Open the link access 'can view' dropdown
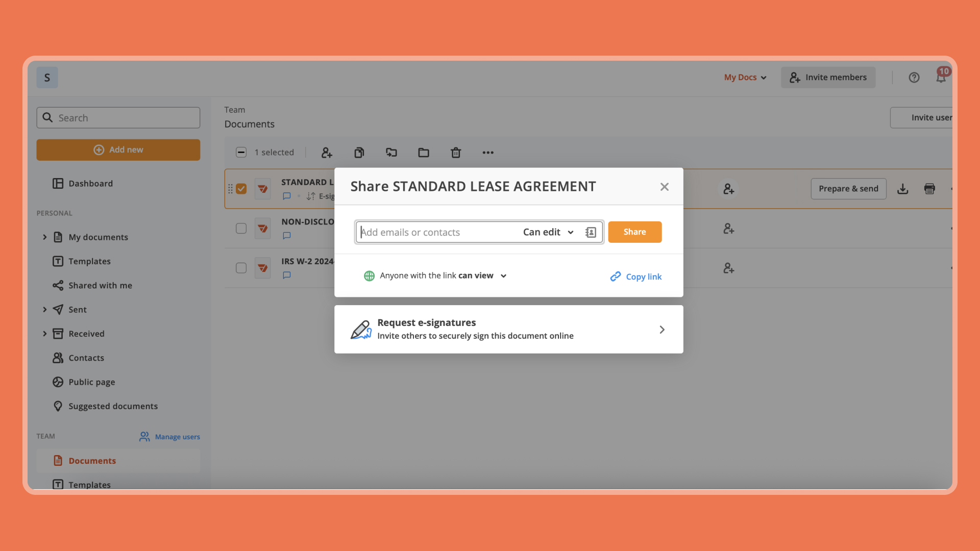Screen dimensions: 980x551 pos(503,275)
